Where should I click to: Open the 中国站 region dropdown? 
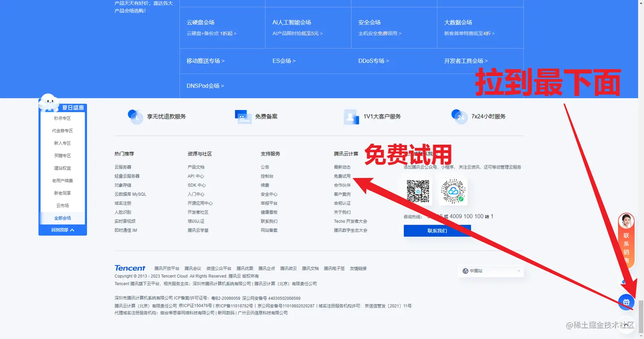point(491,271)
